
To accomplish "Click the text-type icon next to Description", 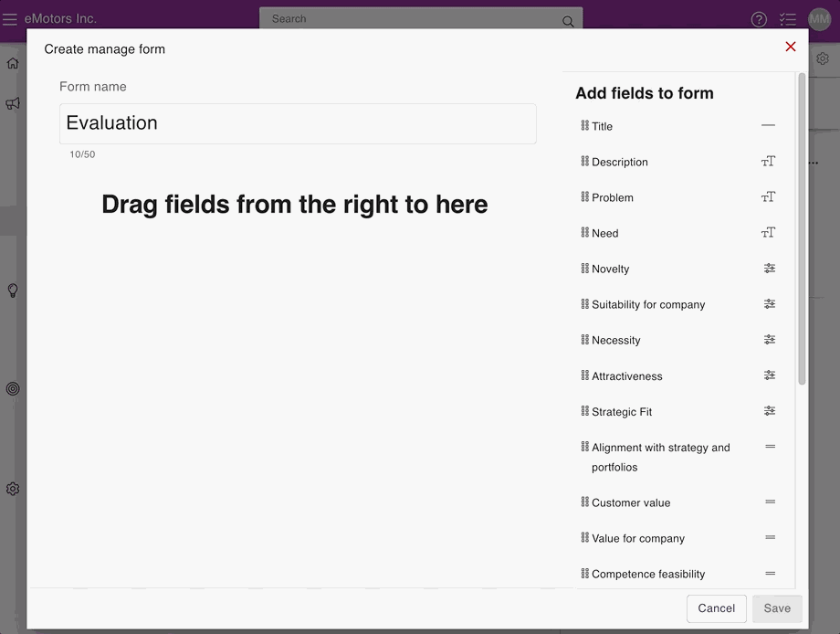I will tap(768, 162).
